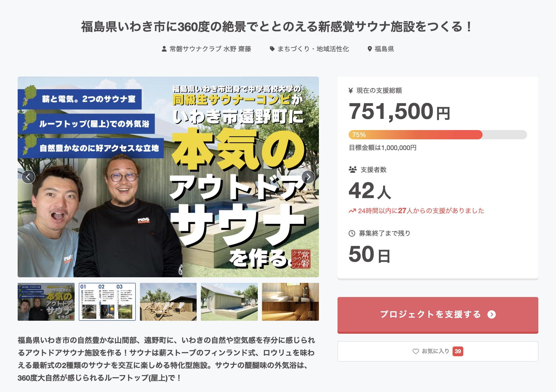Click the supporters icon beside 支援者数
Screen dimensions: 556x392
pyautogui.click(x=353, y=170)
